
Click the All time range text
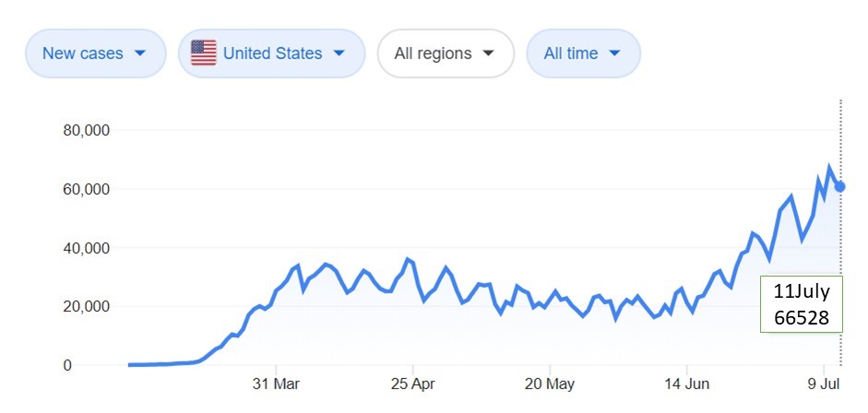[x=570, y=53]
